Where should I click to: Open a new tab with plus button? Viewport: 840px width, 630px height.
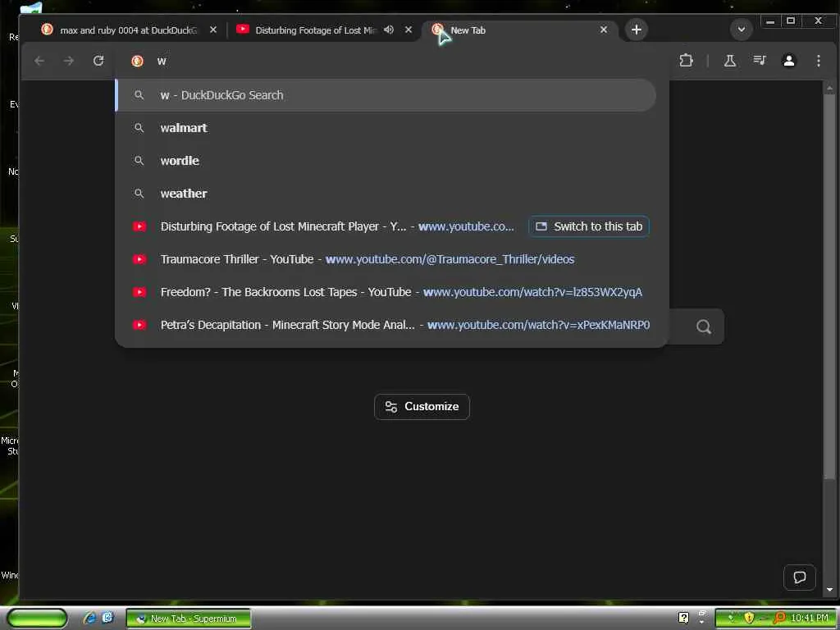pos(636,30)
